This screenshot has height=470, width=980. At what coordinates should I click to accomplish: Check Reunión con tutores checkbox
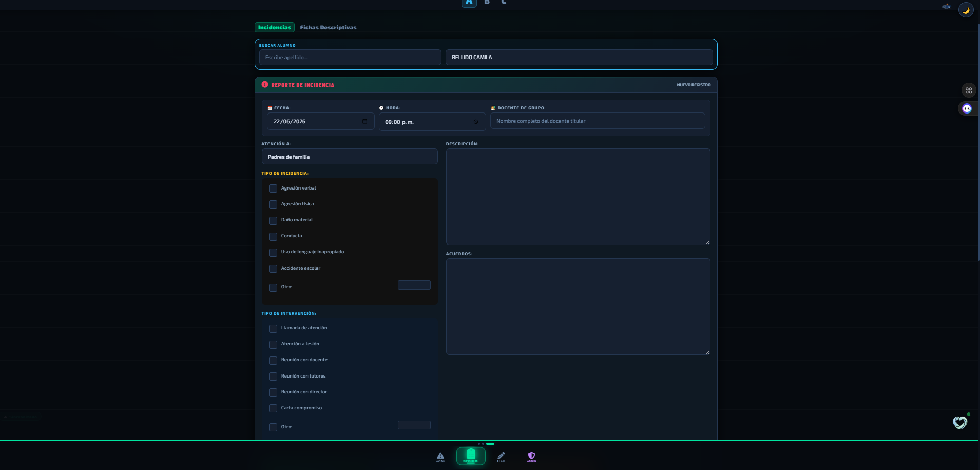pos(273,377)
